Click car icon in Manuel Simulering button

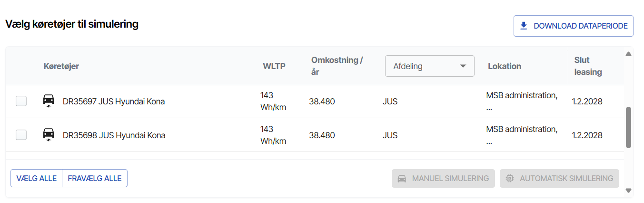pyautogui.click(x=402, y=178)
